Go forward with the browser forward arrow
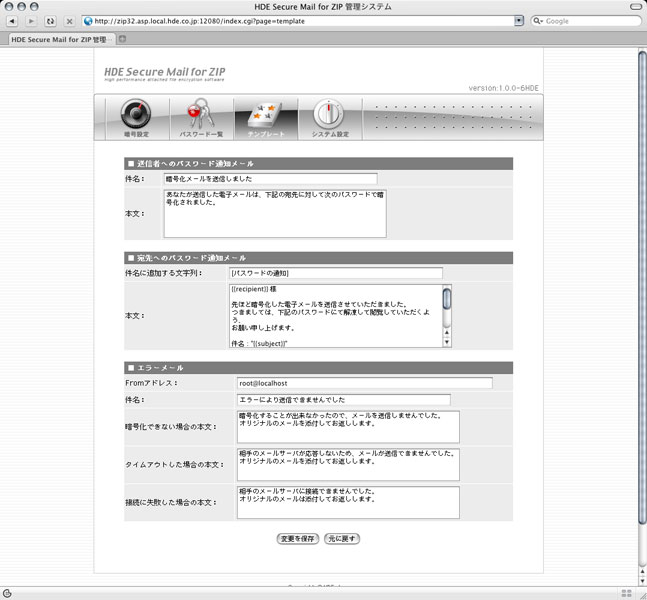 31,21
